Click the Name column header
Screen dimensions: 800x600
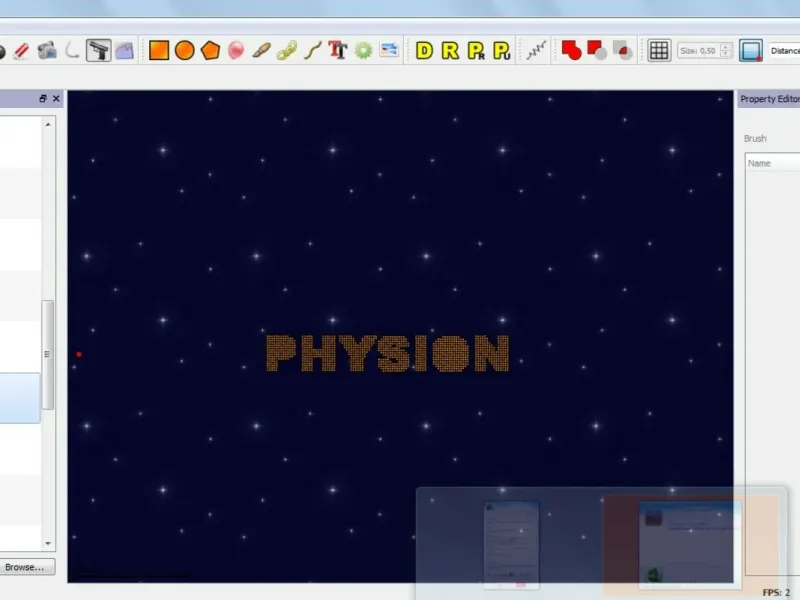click(773, 163)
